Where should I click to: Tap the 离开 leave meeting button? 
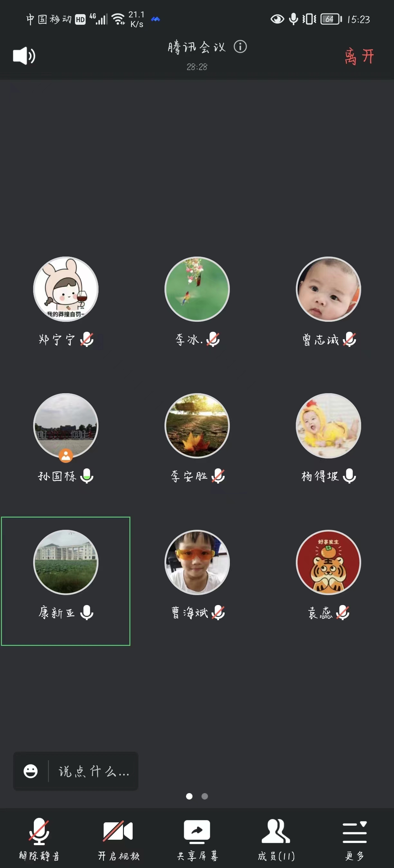click(359, 56)
